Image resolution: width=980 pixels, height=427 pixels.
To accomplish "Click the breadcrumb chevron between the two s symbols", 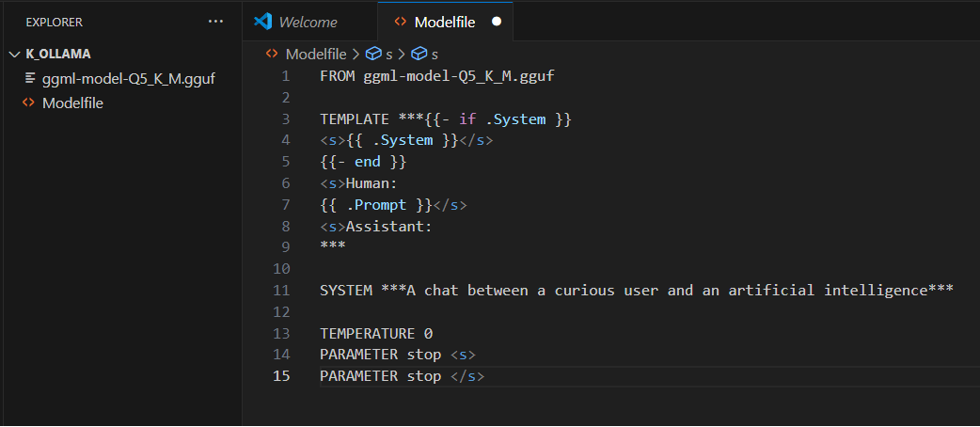I will pos(402,54).
